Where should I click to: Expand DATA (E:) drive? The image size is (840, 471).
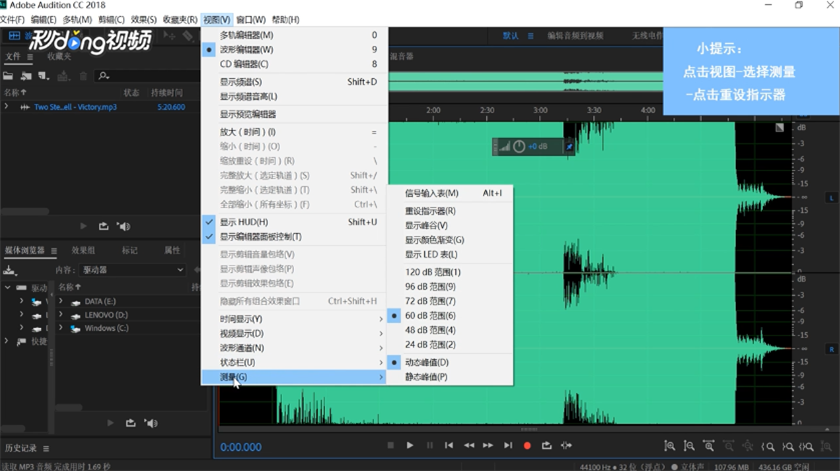coord(61,301)
